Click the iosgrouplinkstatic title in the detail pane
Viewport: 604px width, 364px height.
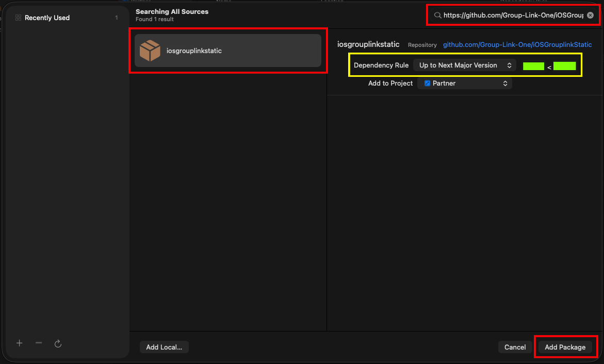tap(368, 44)
